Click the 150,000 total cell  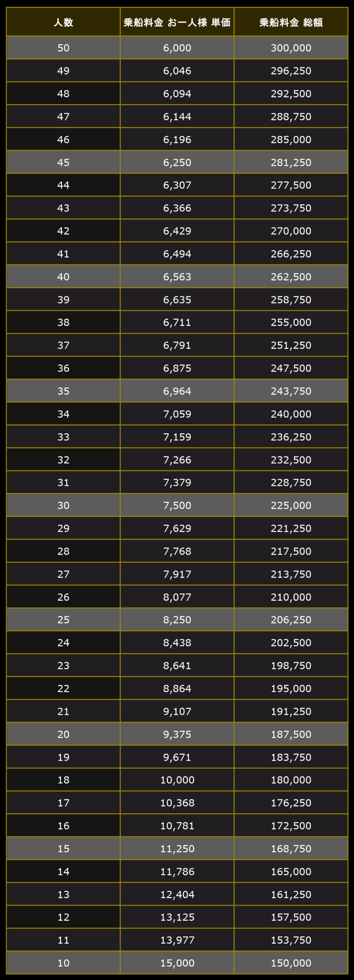coord(291,963)
